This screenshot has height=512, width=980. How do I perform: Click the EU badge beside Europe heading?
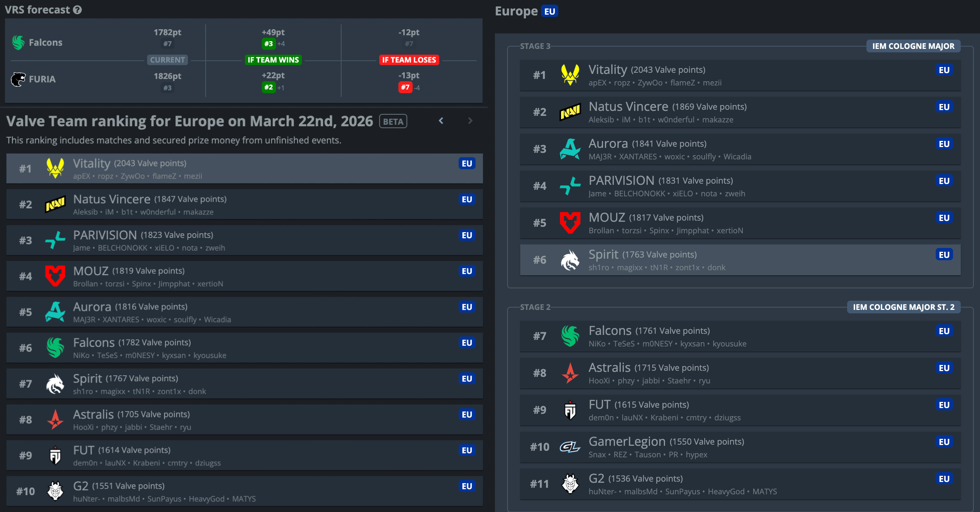click(549, 11)
